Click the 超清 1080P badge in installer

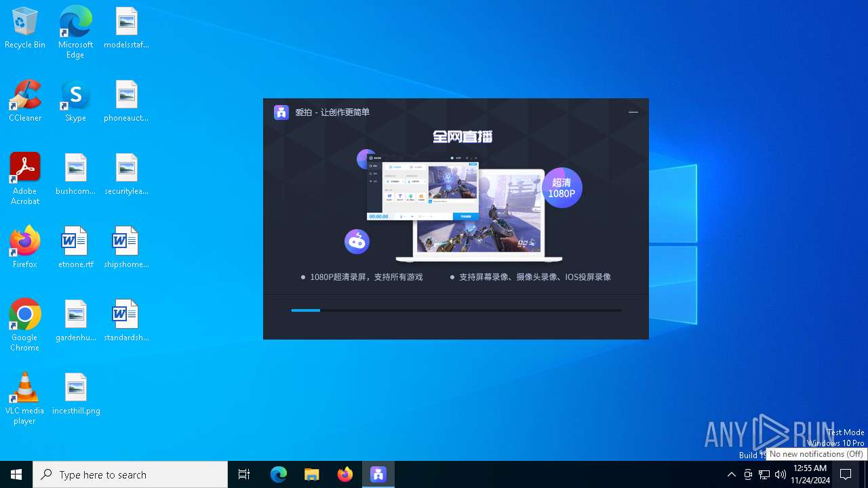point(561,188)
